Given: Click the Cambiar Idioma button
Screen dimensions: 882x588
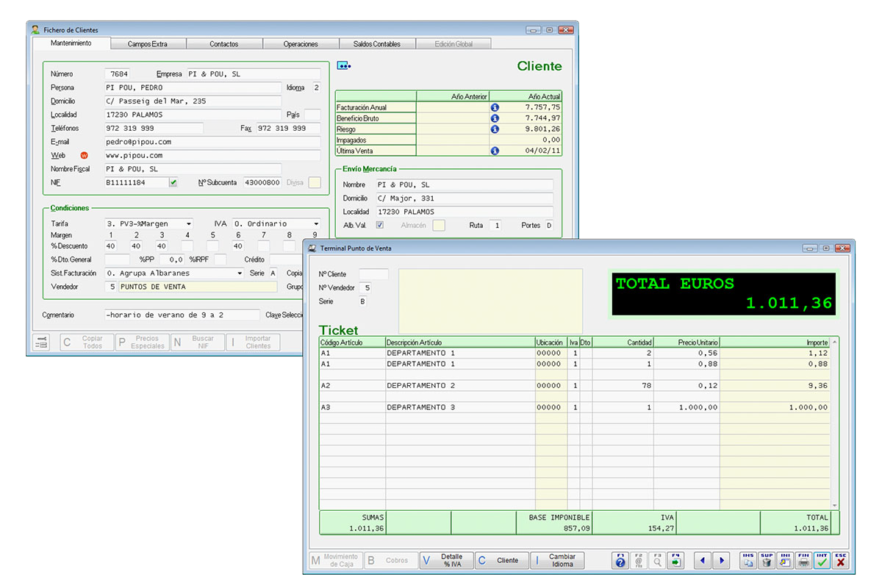Looking at the screenshot, I should pos(557,560).
